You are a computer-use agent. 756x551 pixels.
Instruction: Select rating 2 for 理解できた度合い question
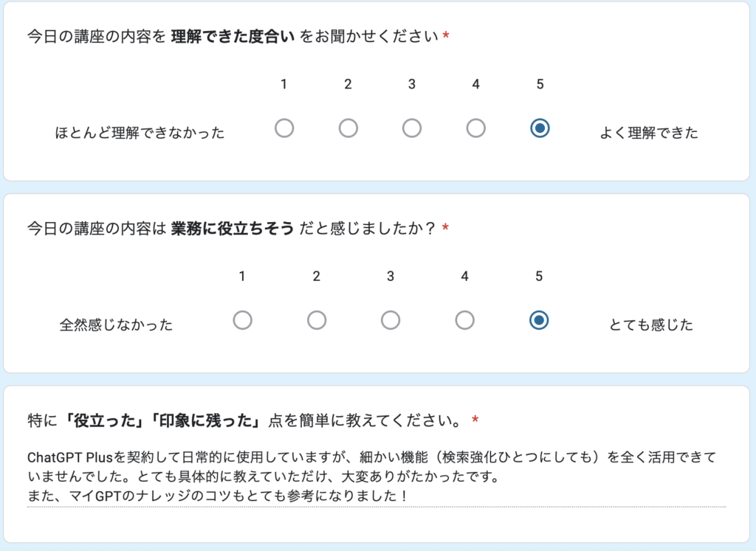348,128
